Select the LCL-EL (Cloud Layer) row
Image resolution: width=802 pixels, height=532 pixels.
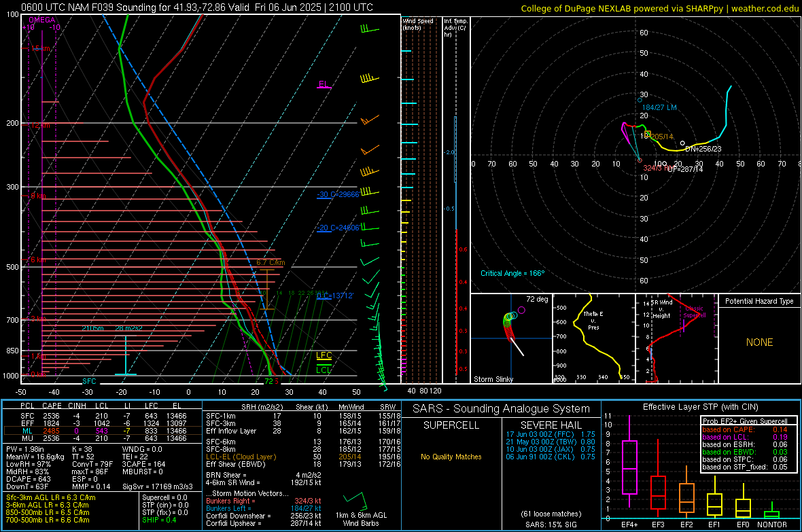(x=303, y=457)
